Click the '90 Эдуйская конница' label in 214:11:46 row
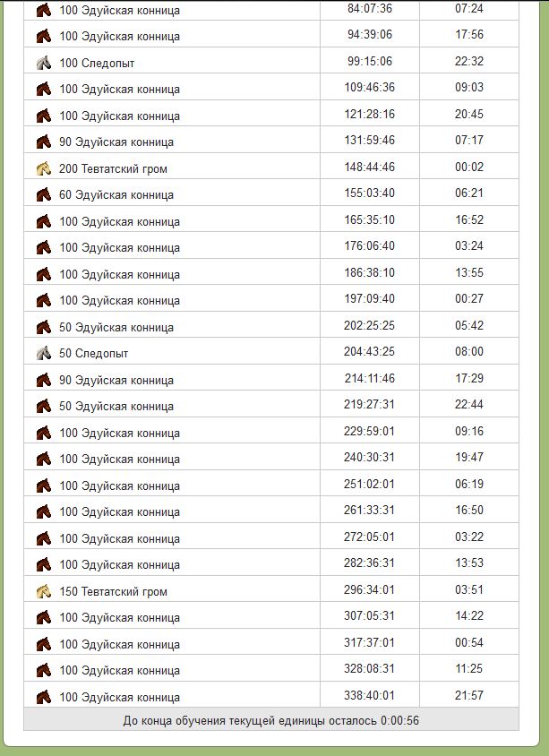Image resolution: width=549 pixels, height=756 pixels. pos(116,380)
